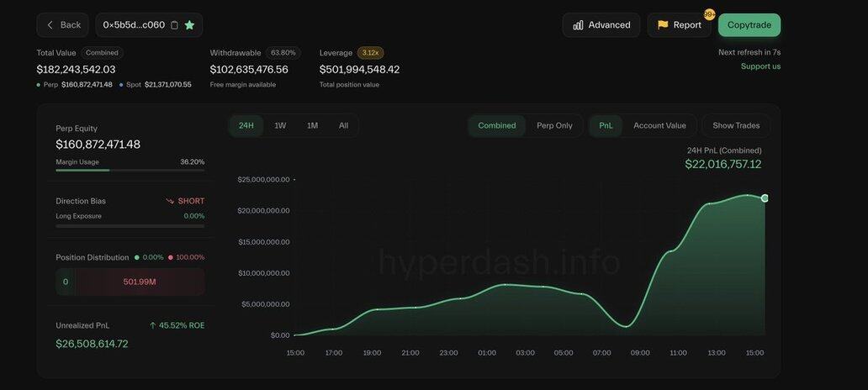Click the copy address clipboard icon
The height and width of the screenshot is (390, 868).
[174, 25]
